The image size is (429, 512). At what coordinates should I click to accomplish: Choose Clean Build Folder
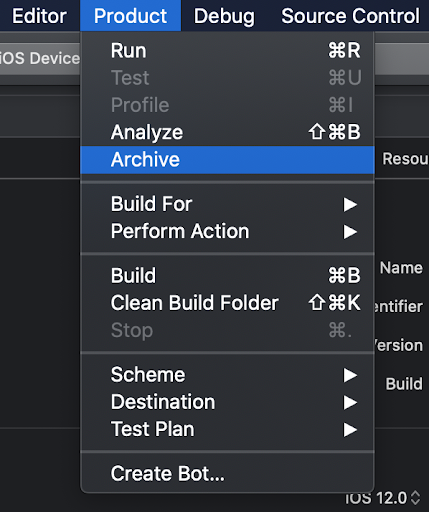coord(227,303)
